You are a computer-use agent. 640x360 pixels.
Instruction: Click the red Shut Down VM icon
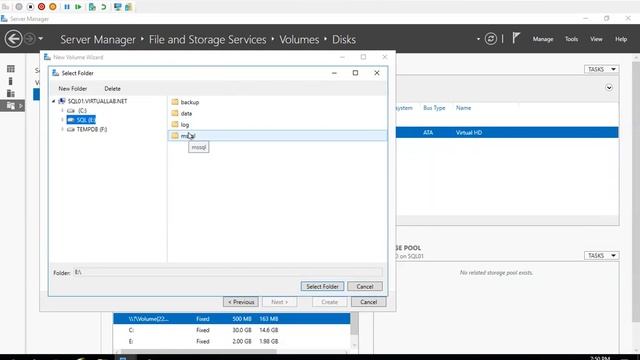click(x=41, y=7)
